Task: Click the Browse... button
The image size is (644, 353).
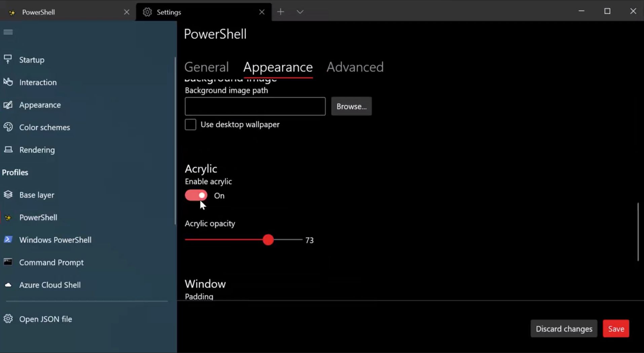Action: pos(351,106)
